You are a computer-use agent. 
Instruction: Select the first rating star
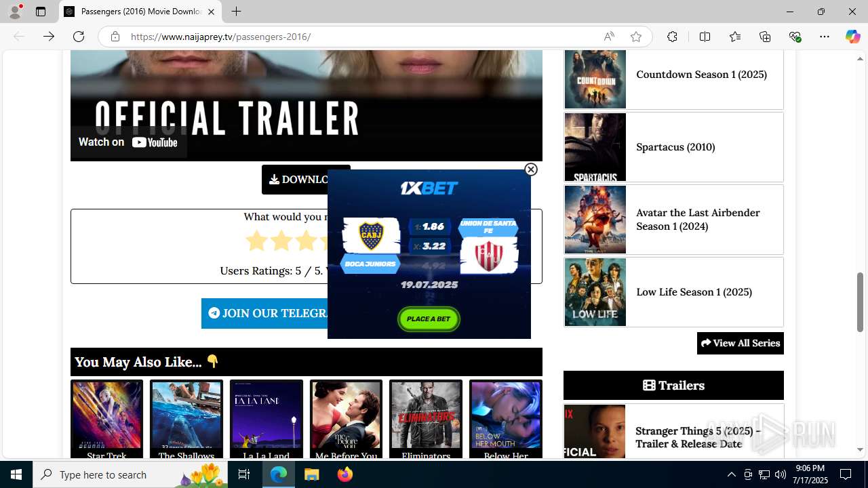[x=257, y=241]
